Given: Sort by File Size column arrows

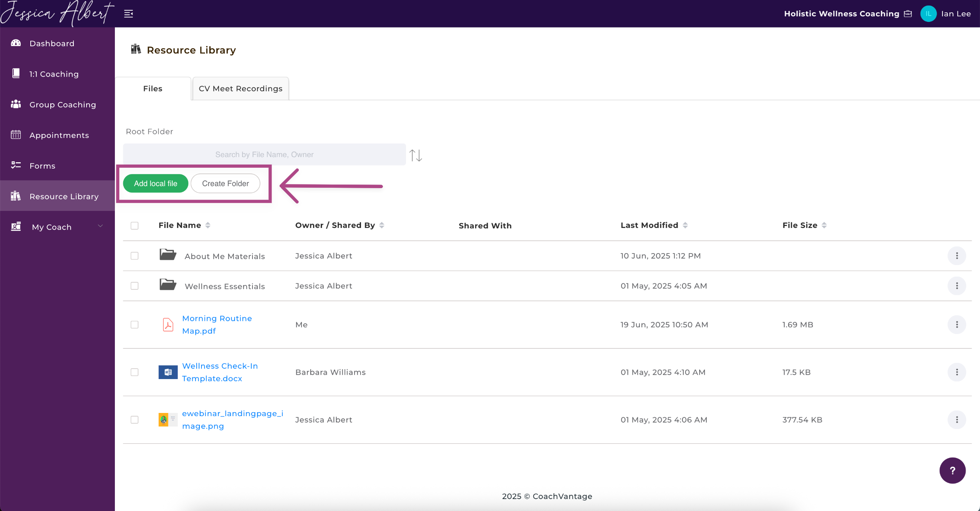Looking at the screenshot, I should click(x=824, y=225).
